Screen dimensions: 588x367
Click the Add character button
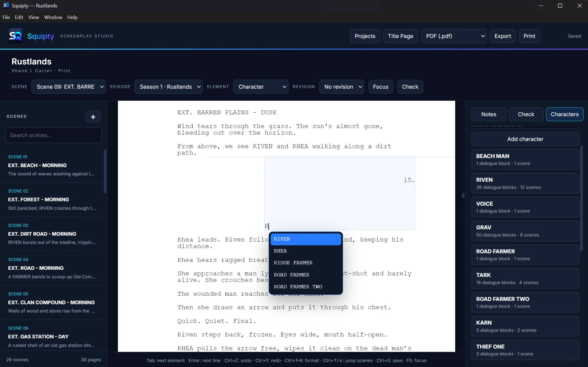[525, 139]
